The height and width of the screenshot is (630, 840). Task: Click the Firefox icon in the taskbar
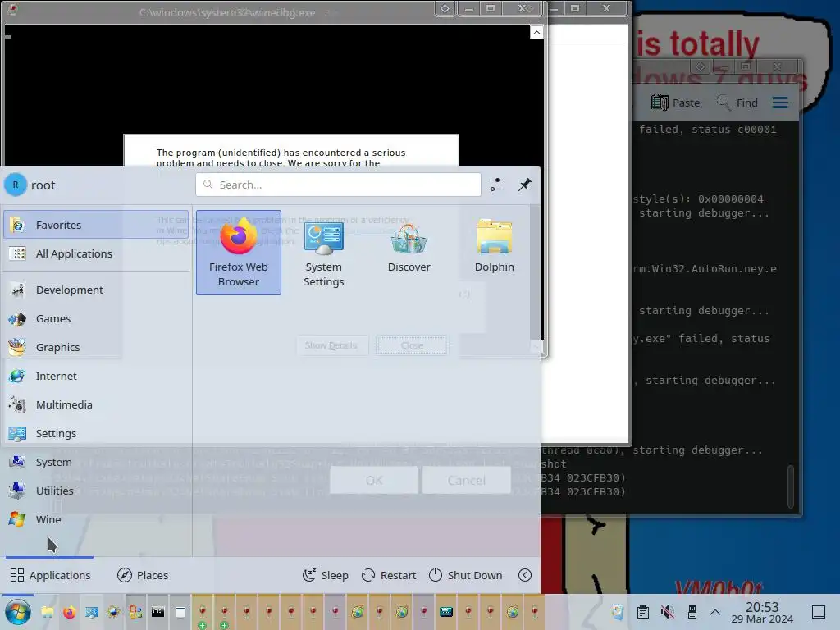click(69, 612)
